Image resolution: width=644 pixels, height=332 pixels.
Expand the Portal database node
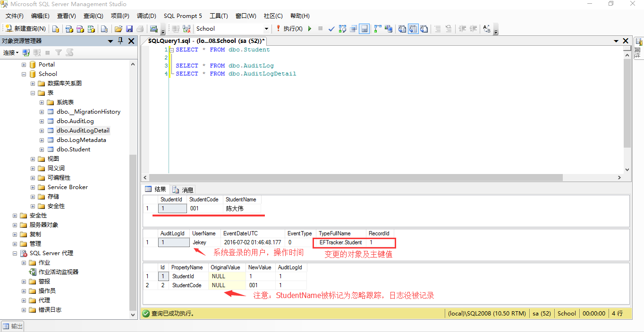[x=24, y=65]
